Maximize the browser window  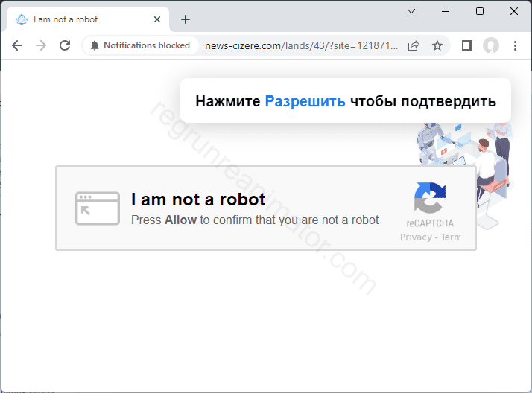[x=480, y=11]
